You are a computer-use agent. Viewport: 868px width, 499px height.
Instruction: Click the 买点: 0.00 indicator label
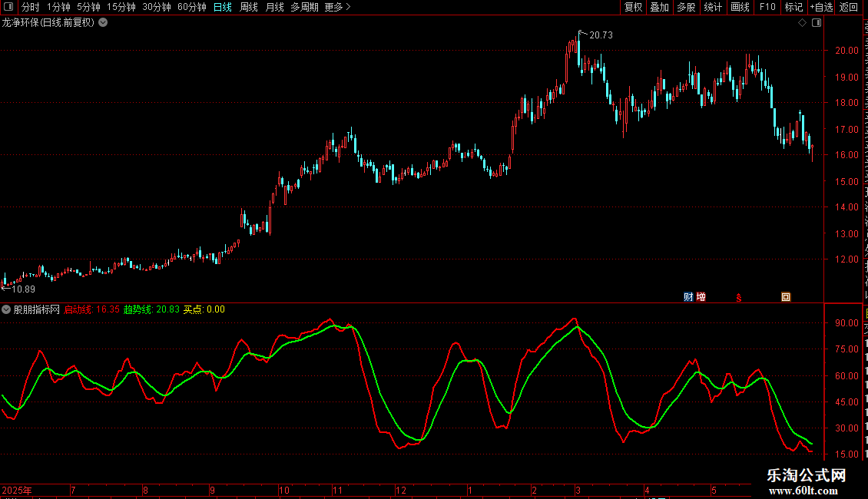(204, 309)
